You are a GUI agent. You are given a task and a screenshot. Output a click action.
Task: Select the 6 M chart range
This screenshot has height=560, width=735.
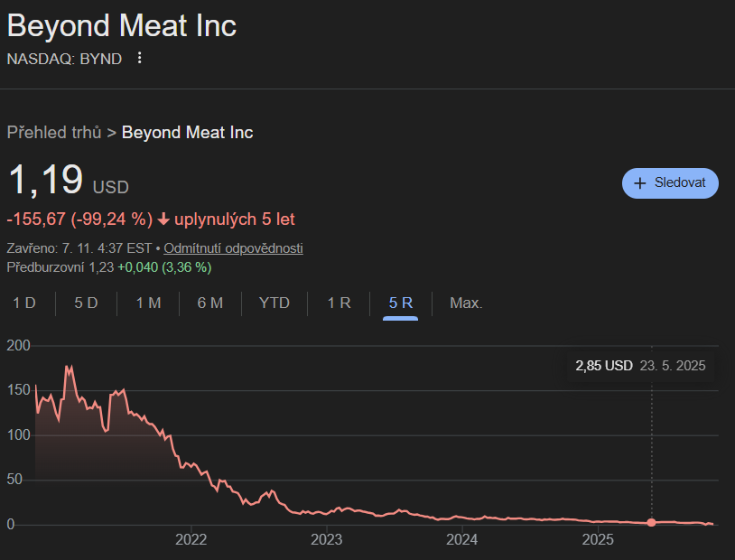210,303
